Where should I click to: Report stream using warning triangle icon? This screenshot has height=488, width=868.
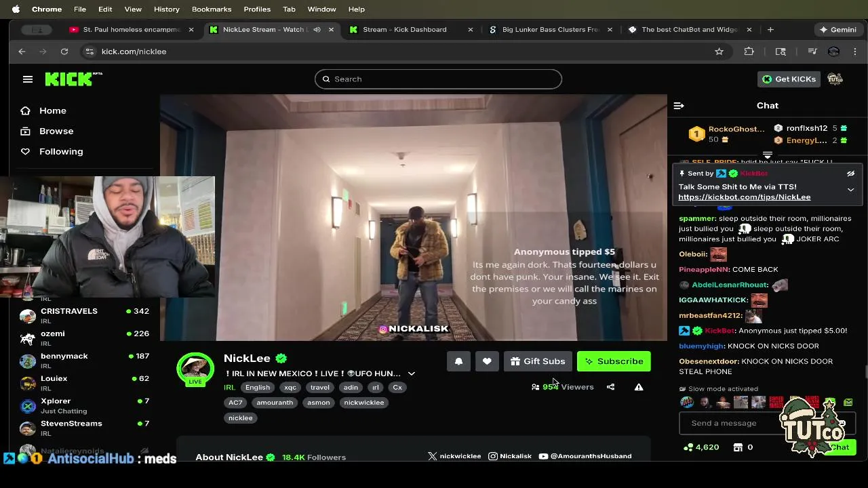point(639,387)
